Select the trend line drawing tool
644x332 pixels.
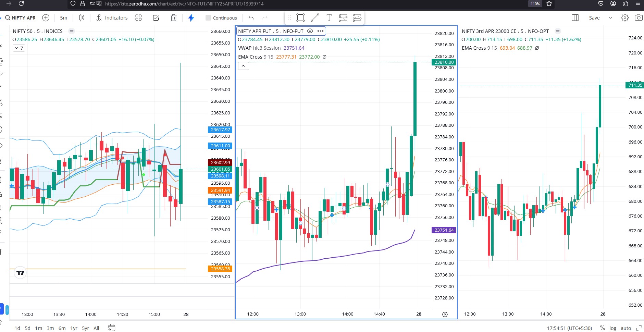pyautogui.click(x=315, y=18)
